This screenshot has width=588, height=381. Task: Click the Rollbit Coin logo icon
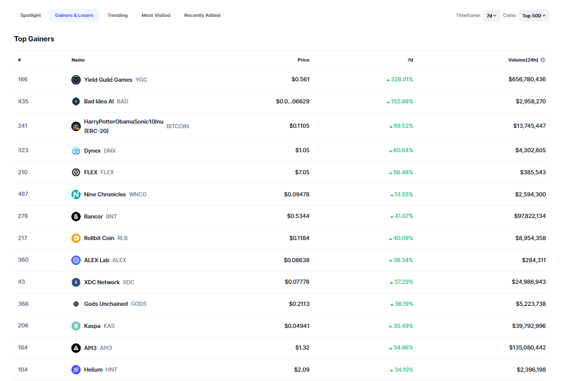point(76,238)
